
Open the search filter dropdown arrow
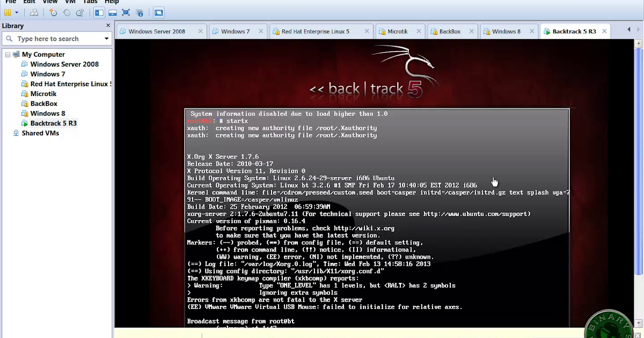tap(106, 39)
